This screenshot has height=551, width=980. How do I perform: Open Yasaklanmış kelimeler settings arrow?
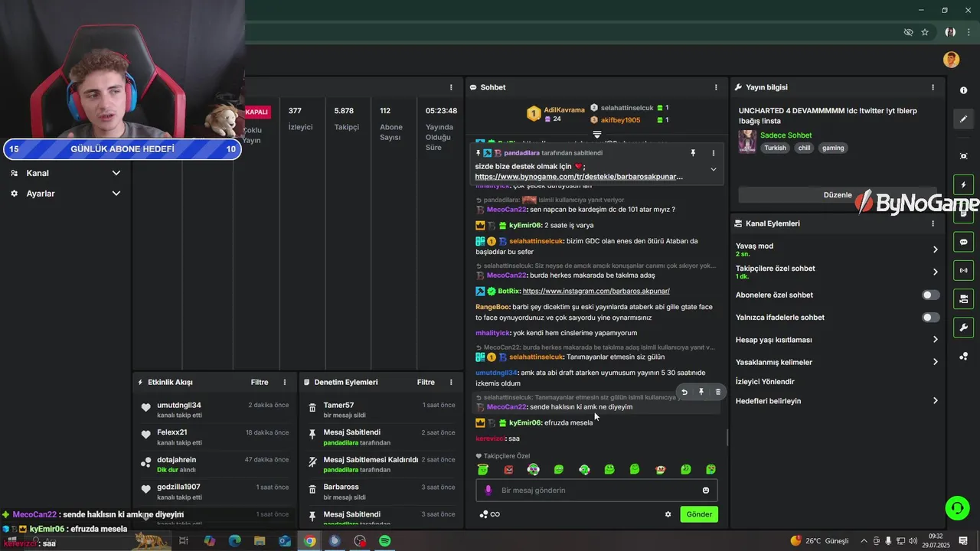pyautogui.click(x=935, y=362)
